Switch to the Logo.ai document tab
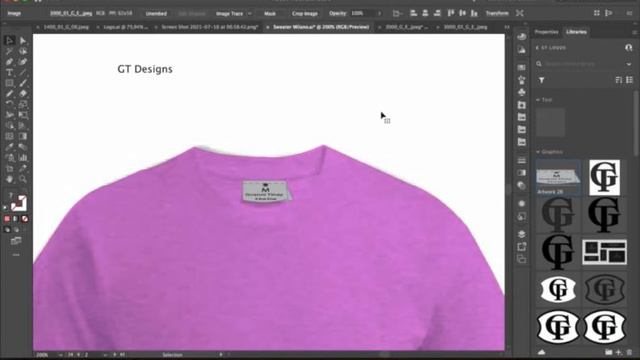This screenshot has width=640, height=360. point(126,27)
